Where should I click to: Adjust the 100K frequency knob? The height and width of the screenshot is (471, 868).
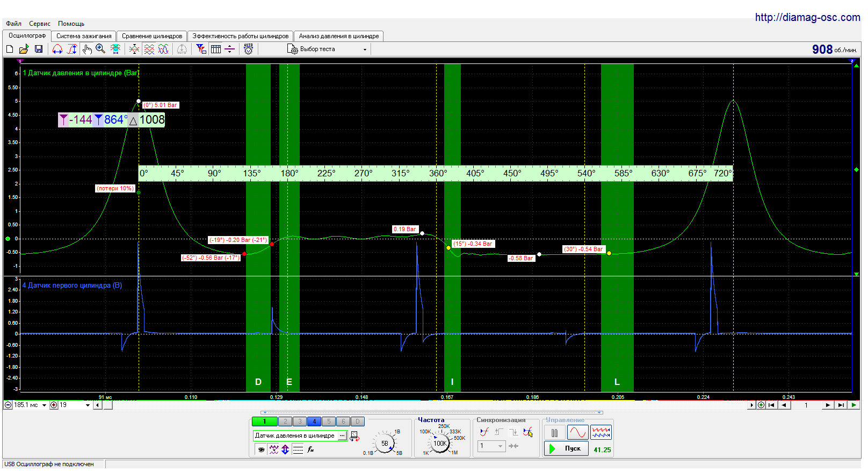(x=440, y=443)
